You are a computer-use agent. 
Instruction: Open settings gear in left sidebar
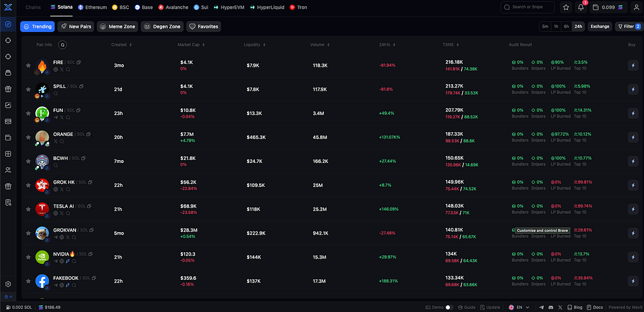click(x=8, y=284)
